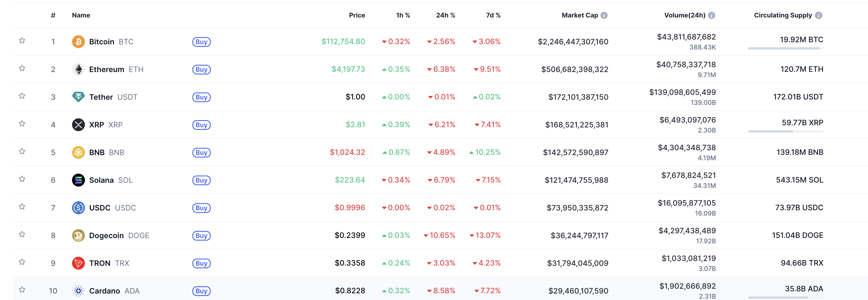The width and height of the screenshot is (868, 300).
Task: Open the Dogecoin name link
Action: 106,235
